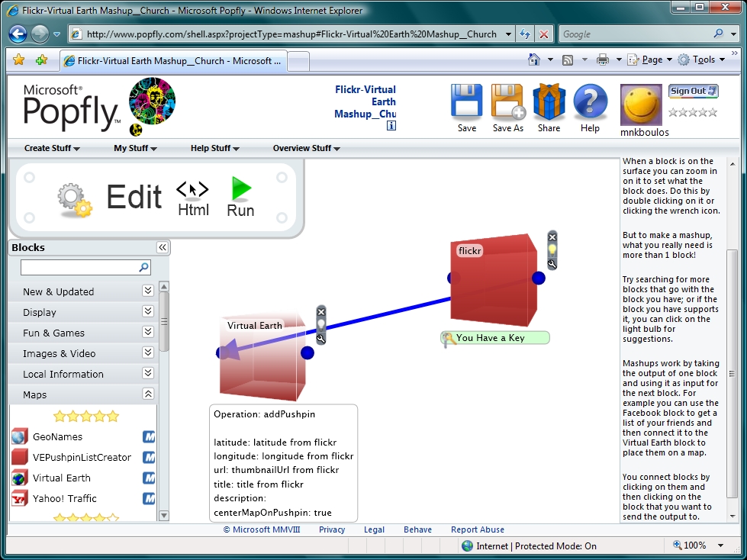Open the address bar history dropdown

pyautogui.click(x=508, y=34)
